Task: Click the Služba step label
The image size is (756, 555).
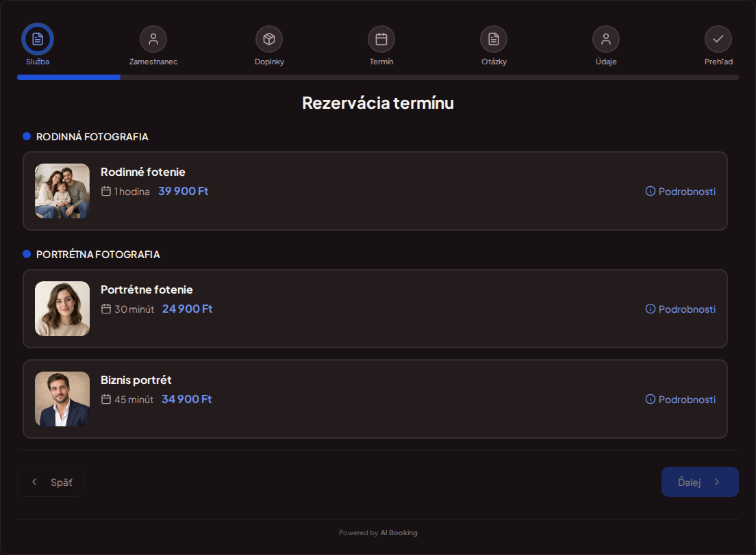Action: coord(38,62)
